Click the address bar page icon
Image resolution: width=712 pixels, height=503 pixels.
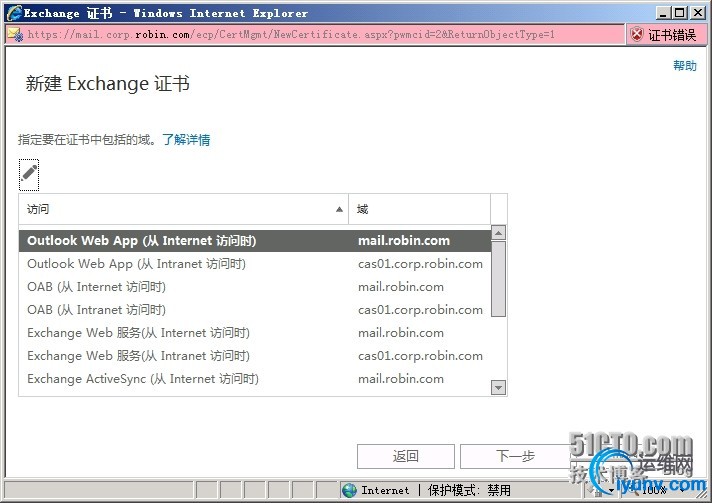(15, 35)
